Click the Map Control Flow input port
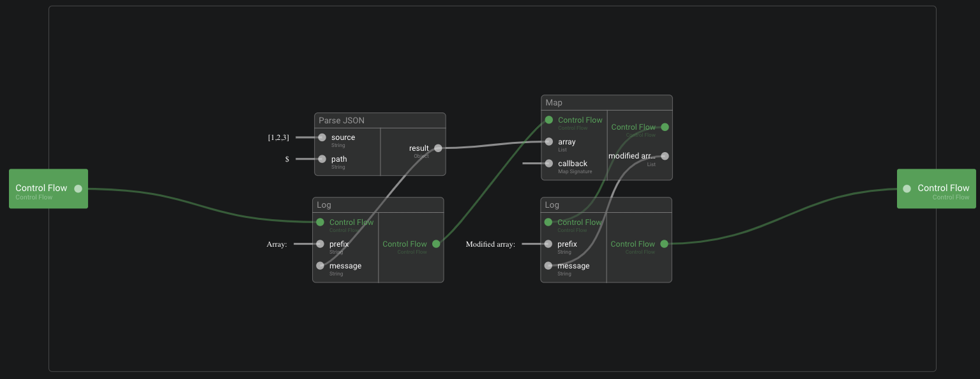 (x=549, y=120)
